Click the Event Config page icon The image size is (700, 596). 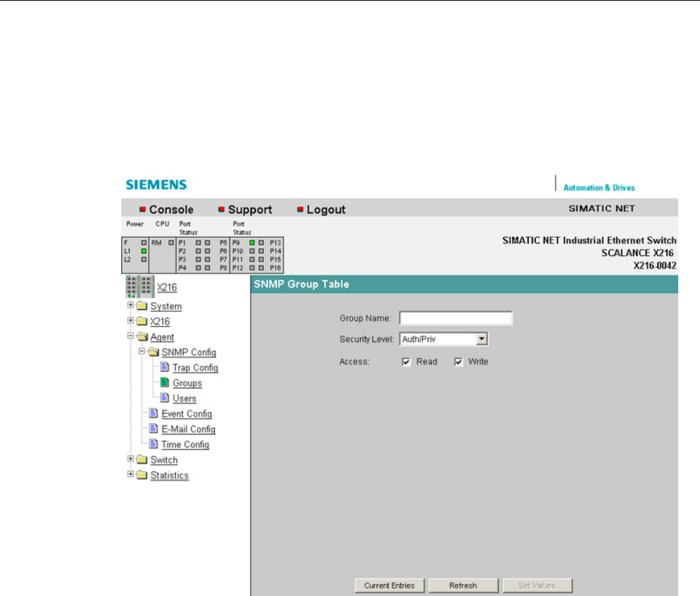154,413
